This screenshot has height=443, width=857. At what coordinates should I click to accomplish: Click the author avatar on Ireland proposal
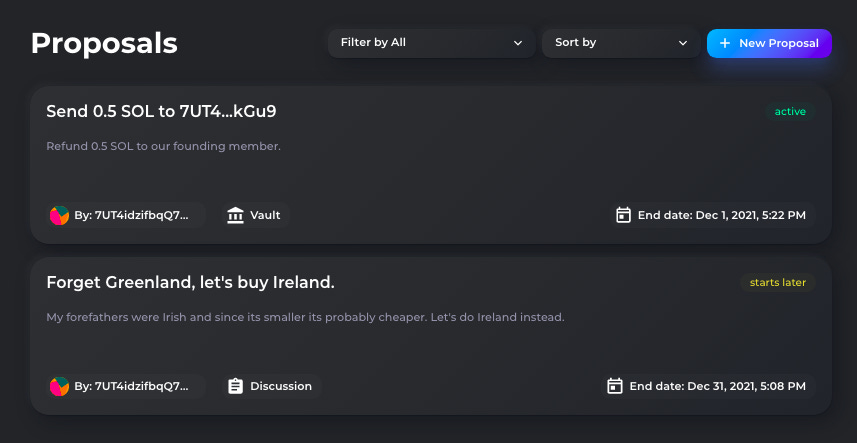(x=59, y=386)
